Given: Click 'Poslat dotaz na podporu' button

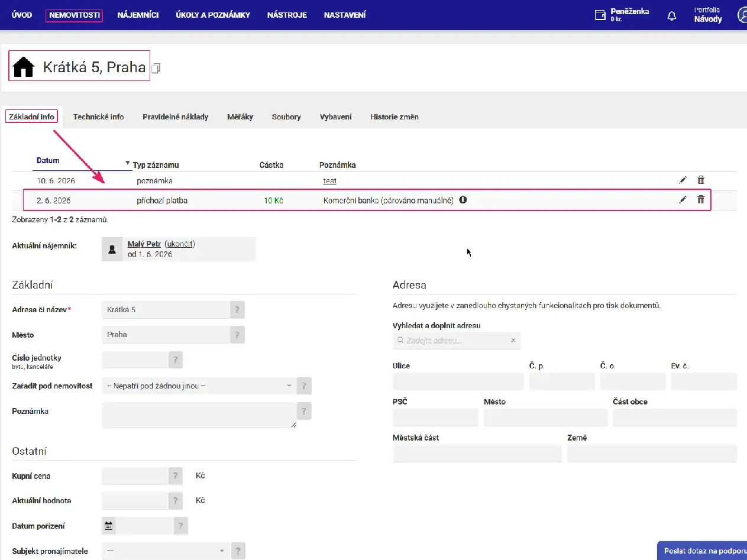Looking at the screenshot, I should tap(702, 551).
